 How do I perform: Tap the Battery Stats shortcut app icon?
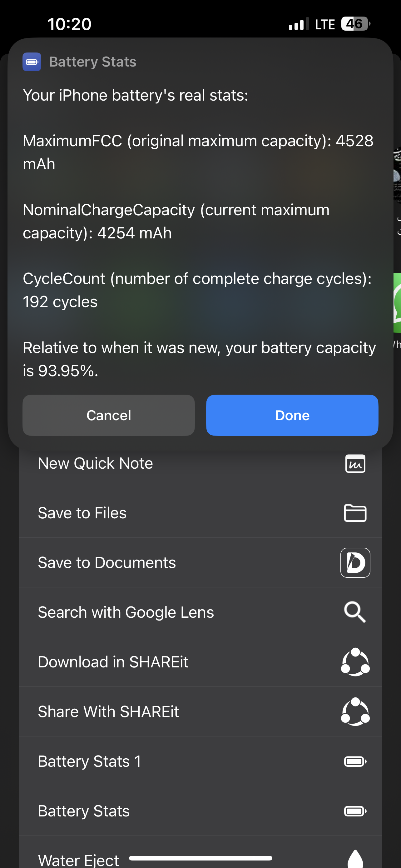click(x=32, y=62)
